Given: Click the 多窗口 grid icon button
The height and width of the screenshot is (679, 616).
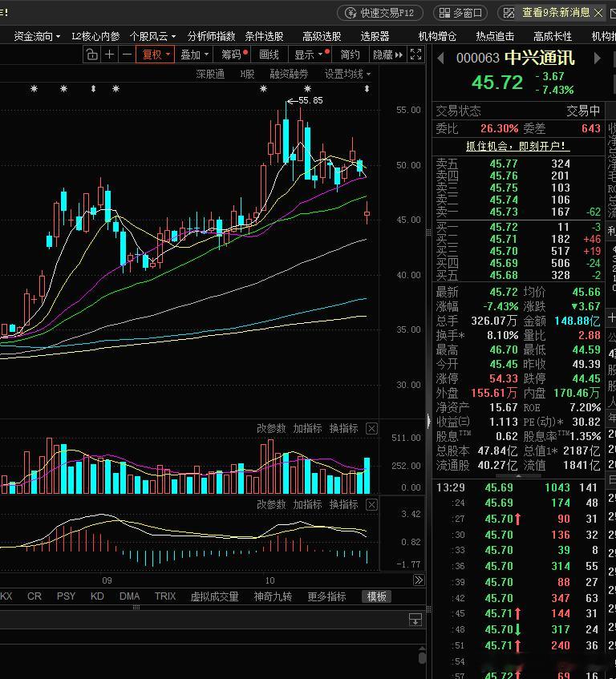Looking at the screenshot, I should (460, 13).
